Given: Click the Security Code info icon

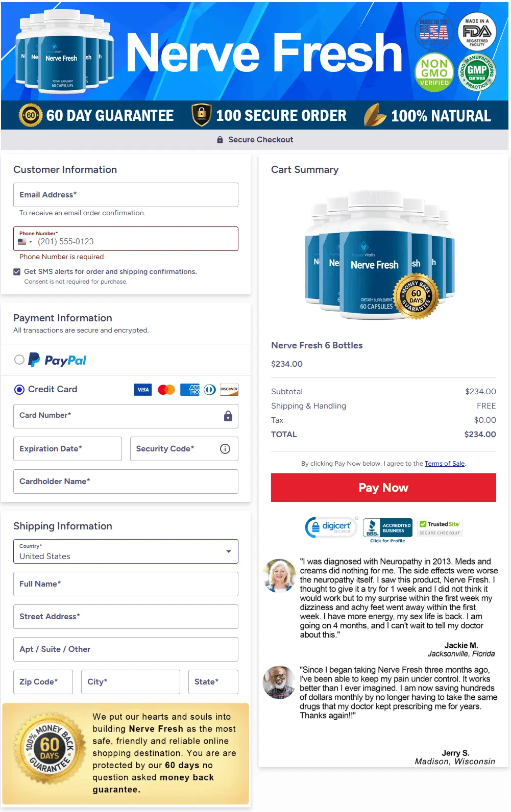Looking at the screenshot, I should pos(225,449).
